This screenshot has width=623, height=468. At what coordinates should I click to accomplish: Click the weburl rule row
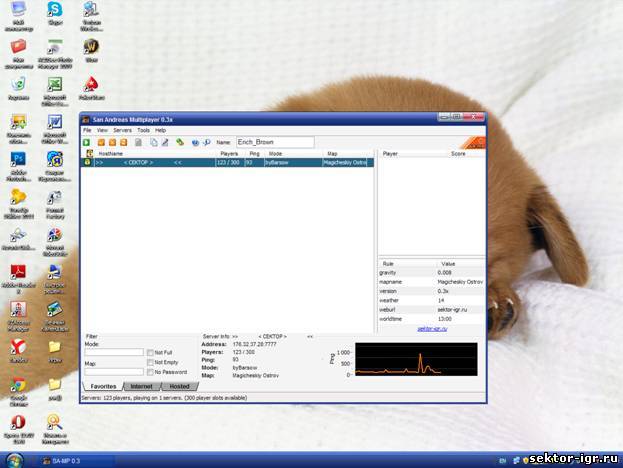pos(431,310)
